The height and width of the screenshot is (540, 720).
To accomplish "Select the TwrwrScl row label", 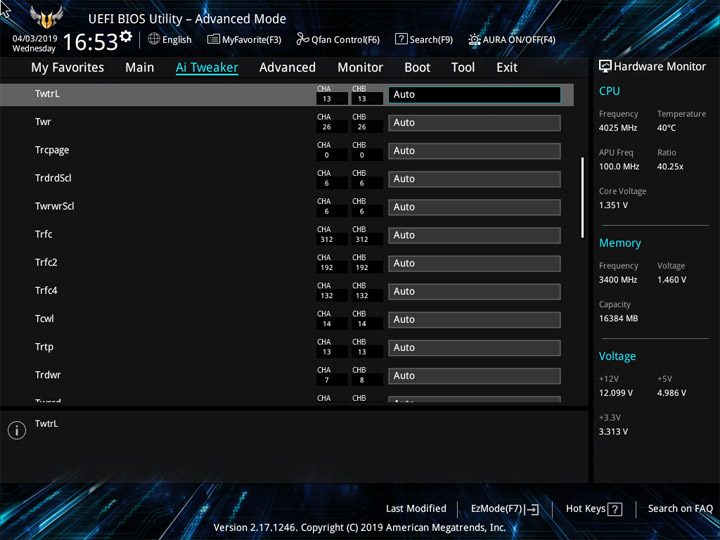I will pyautogui.click(x=55, y=206).
